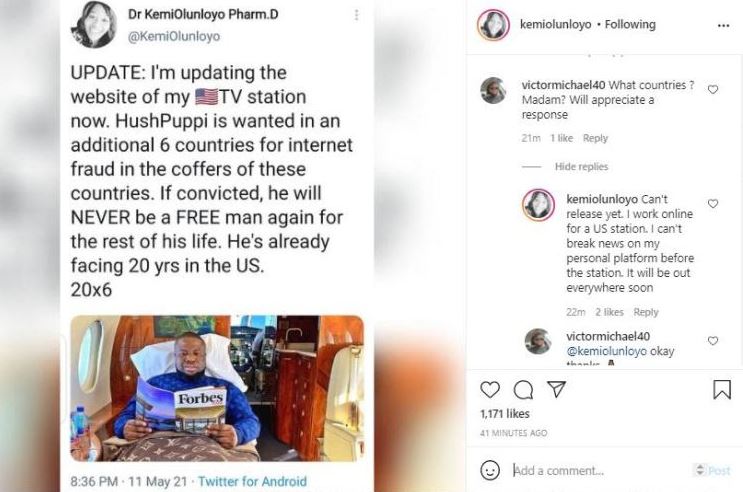Image resolution: width=743 pixels, height=492 pixels.
Task: Open tweet three-dot options menu
Action: [356, 15]
